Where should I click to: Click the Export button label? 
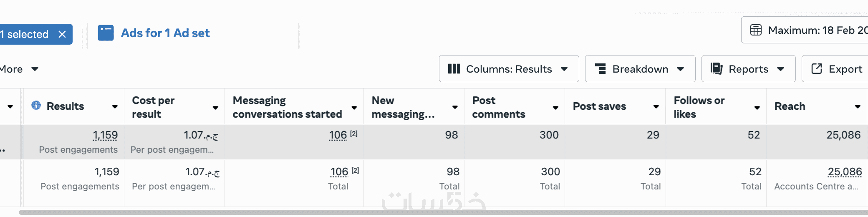click(845, 69)
